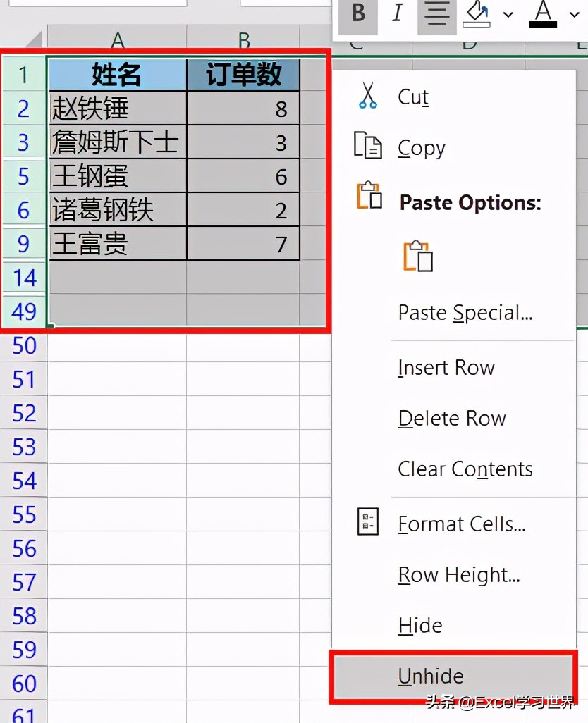588x723 pixels.
Task: Click the Copy pages icon
Action: coord(367,145)
